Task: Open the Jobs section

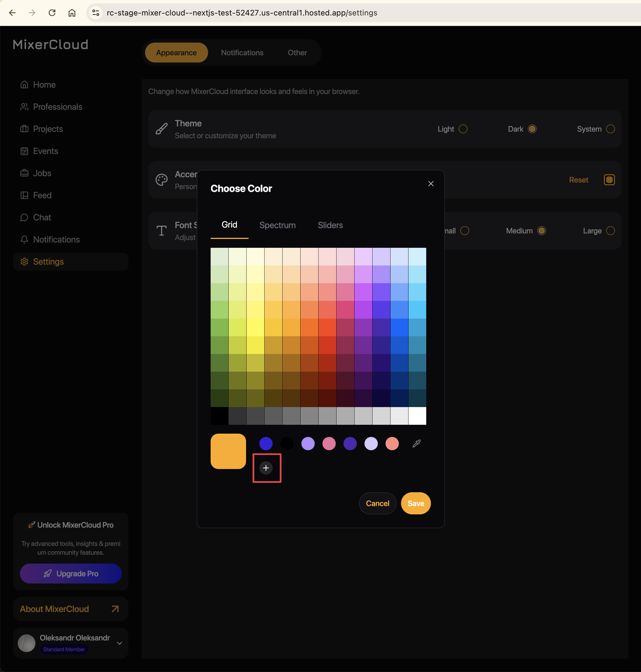Action: [x=42, y=173]
